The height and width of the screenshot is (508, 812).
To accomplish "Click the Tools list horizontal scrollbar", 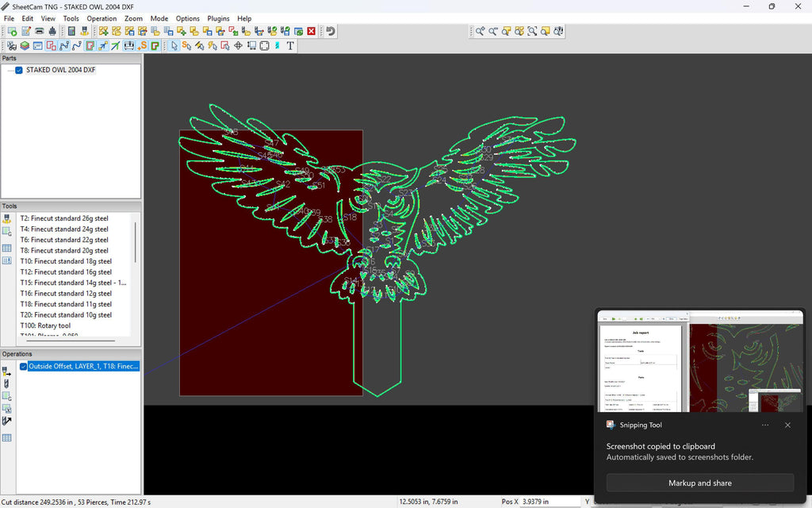I will (x=71, y=341).
